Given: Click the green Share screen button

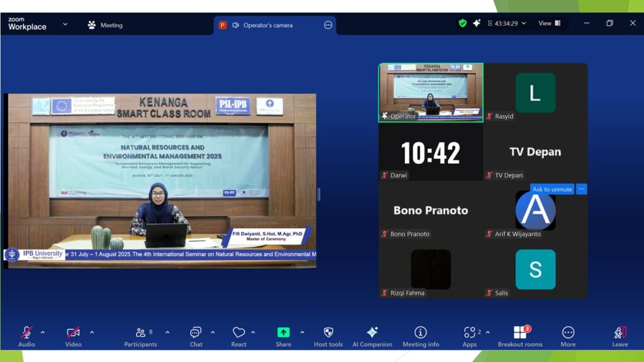Looking at the screenshot, I should (283, 336).
